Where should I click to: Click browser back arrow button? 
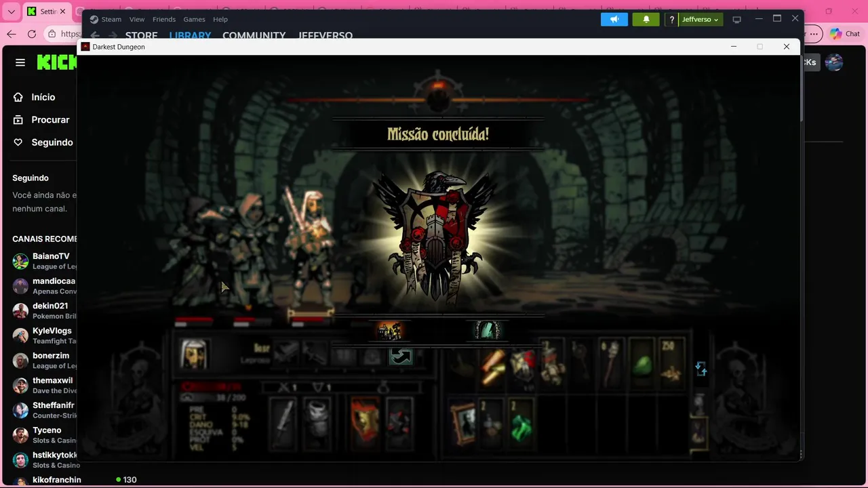click(12, 33)
